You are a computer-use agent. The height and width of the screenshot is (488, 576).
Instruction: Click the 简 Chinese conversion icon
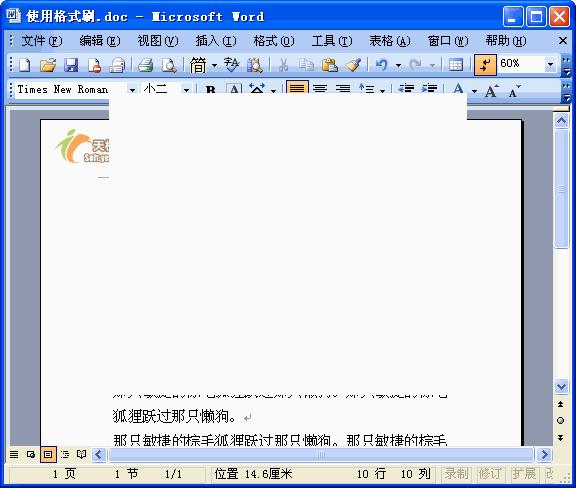(198, 65)
